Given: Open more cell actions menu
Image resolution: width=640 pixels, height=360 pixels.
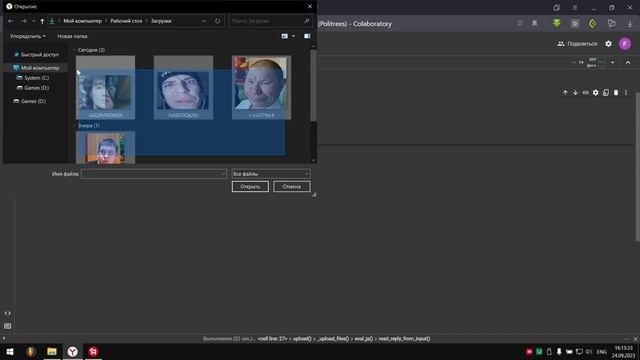Looking at the screenshot, I should [626, 93].
